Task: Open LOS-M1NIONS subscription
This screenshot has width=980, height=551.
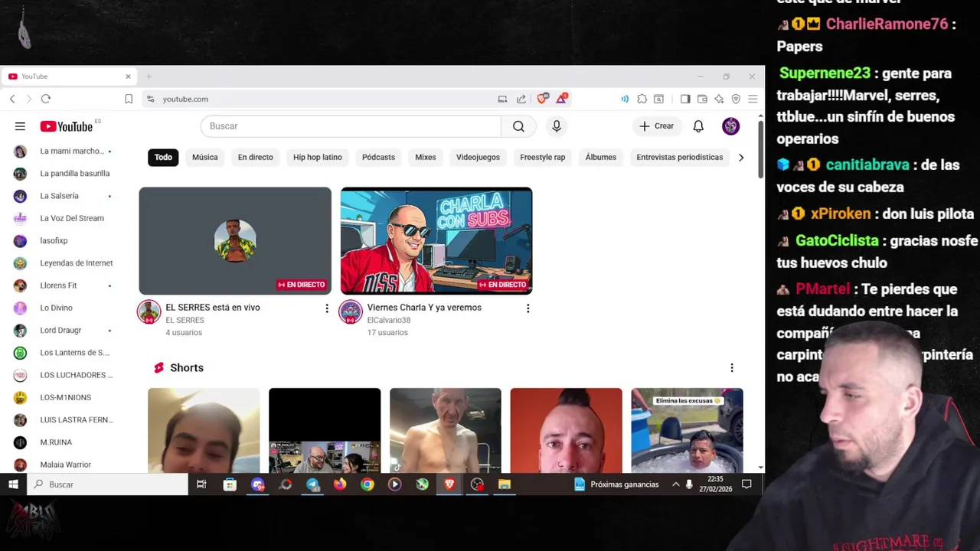Action: click(x=64, y=397)
